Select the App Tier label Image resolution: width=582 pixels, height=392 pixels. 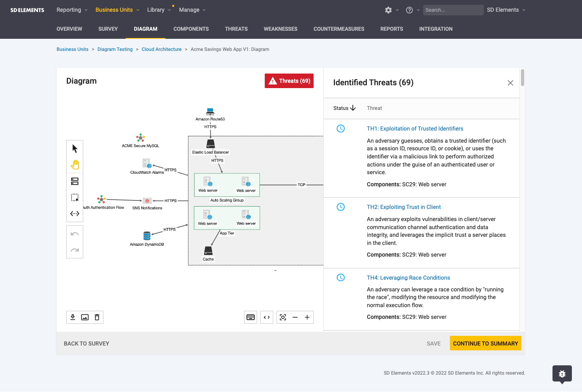click(x=227, y=233)
